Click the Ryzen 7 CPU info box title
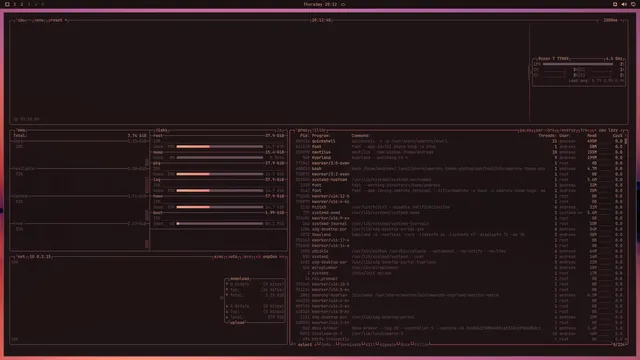The image size is (640, 360). tap(553, 59)
